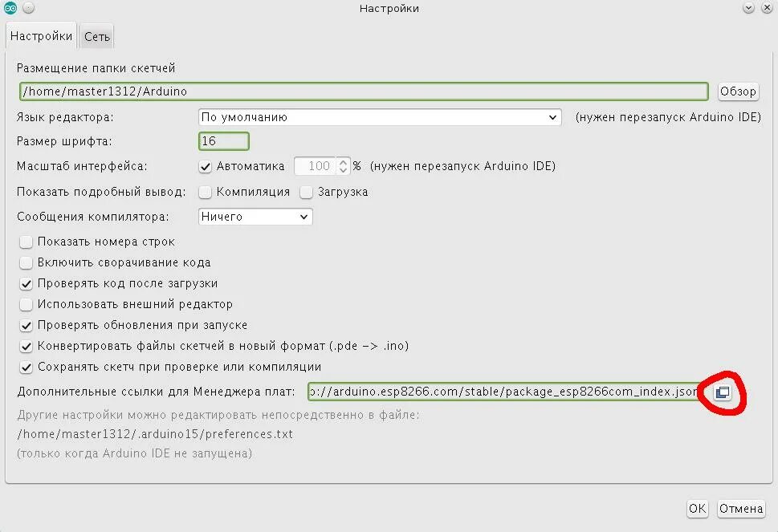Click the interface scale 100 value field

pos(316,166)
